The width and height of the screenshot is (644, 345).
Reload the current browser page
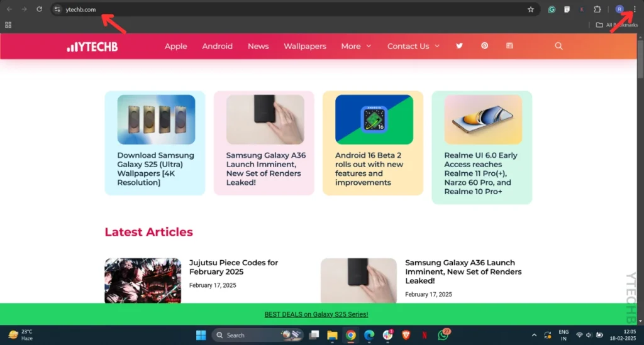(39, 9)
